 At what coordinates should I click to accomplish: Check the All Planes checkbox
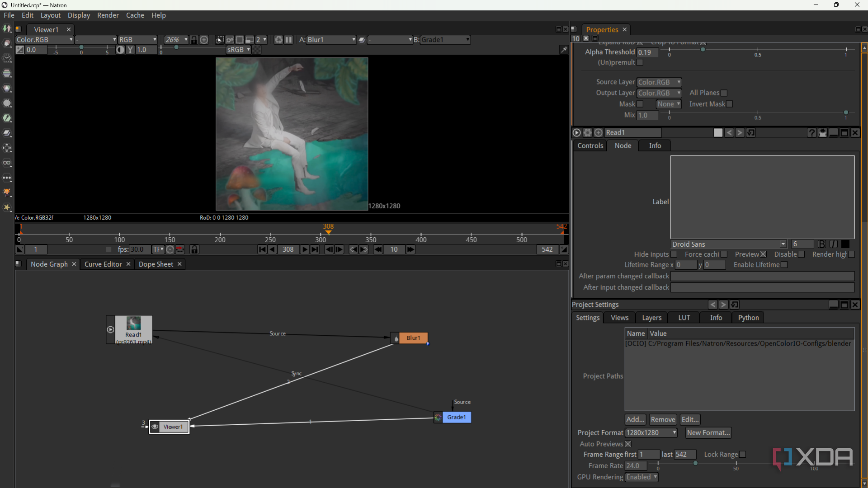724,93
